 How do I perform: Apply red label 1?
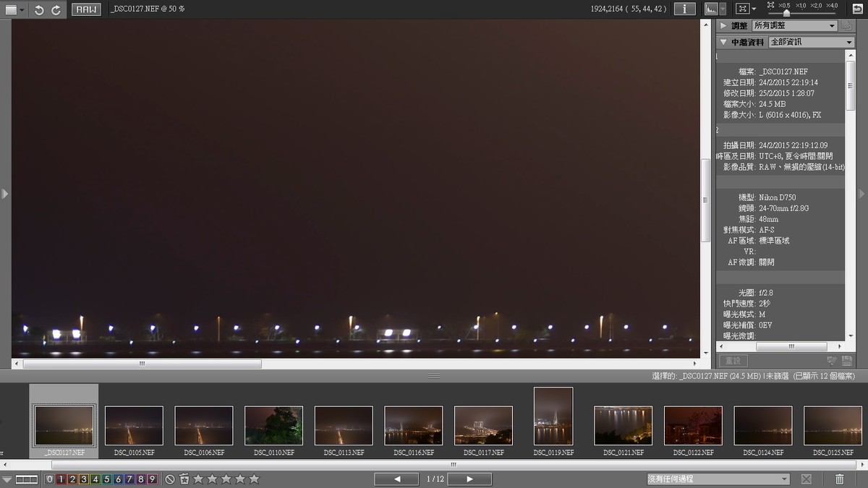pyautogui.click(x=61, y=479)
